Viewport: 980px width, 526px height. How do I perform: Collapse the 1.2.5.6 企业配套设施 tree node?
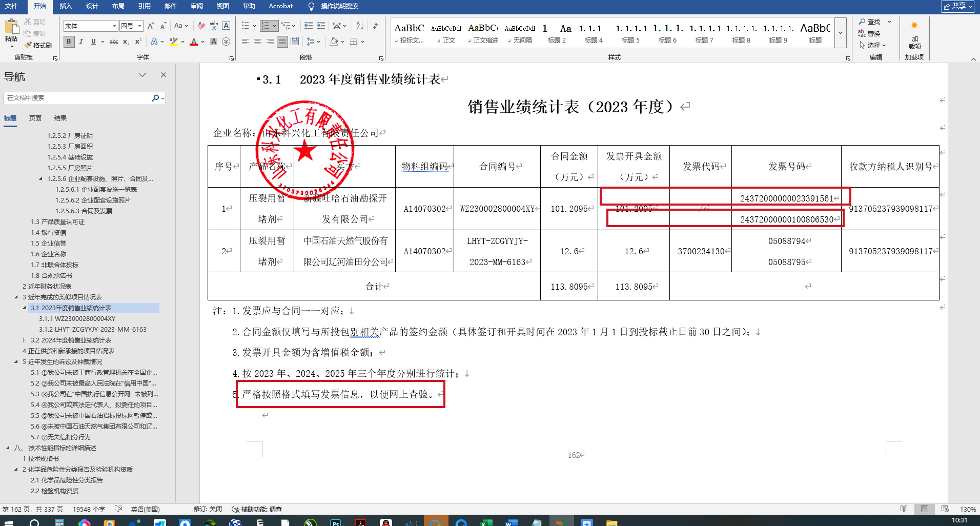[x=41, y=179]
